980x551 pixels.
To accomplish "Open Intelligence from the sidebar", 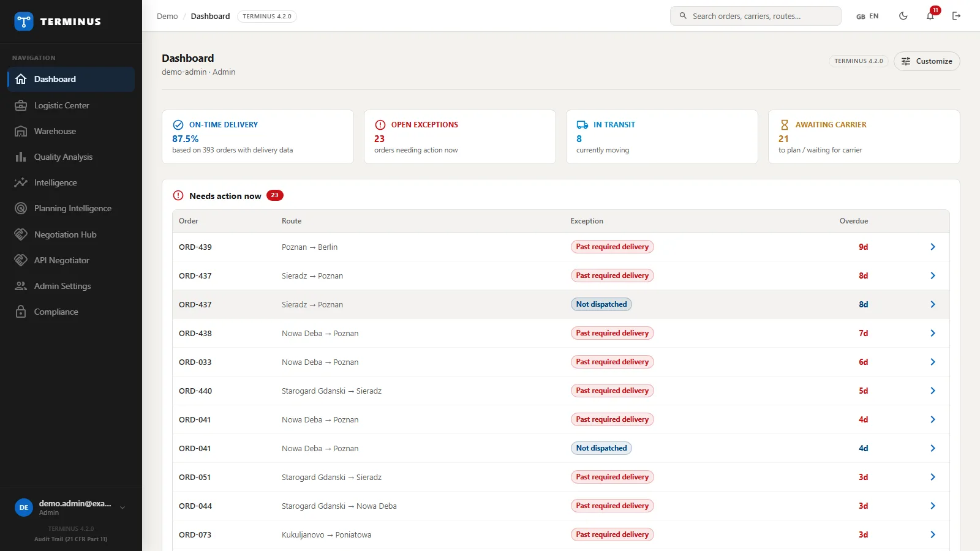I will coord(71,182).
